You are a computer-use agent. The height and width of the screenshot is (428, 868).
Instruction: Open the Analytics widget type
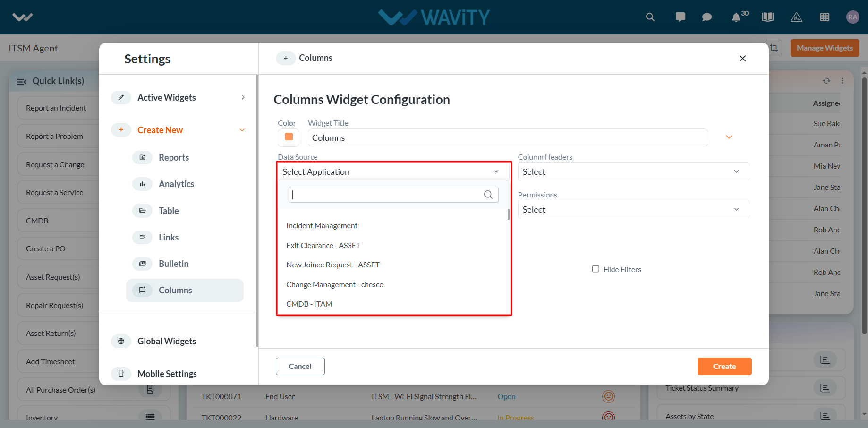pos(176,184)
